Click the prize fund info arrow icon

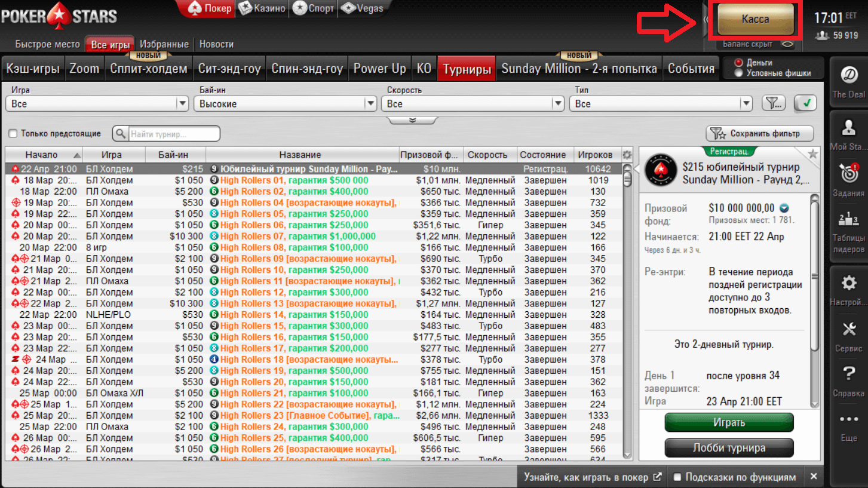pos(784,208)
